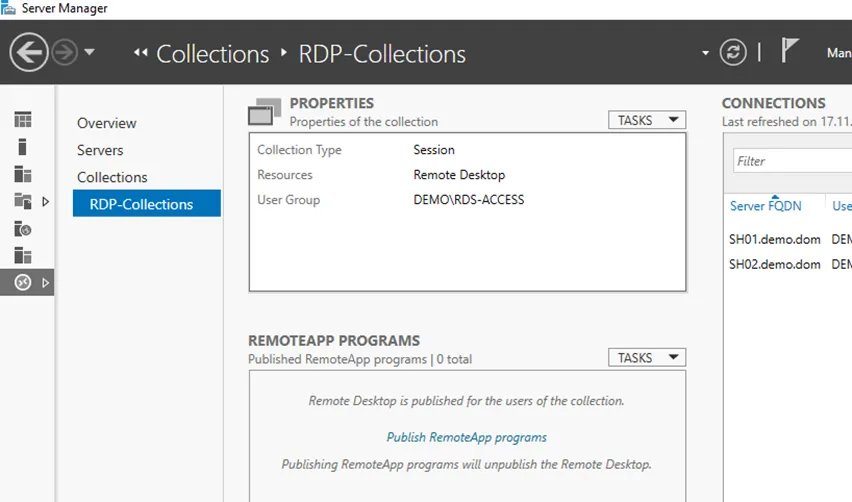Click the PROPERTIES section heading
852x502 pixels.
pos(331,103)
